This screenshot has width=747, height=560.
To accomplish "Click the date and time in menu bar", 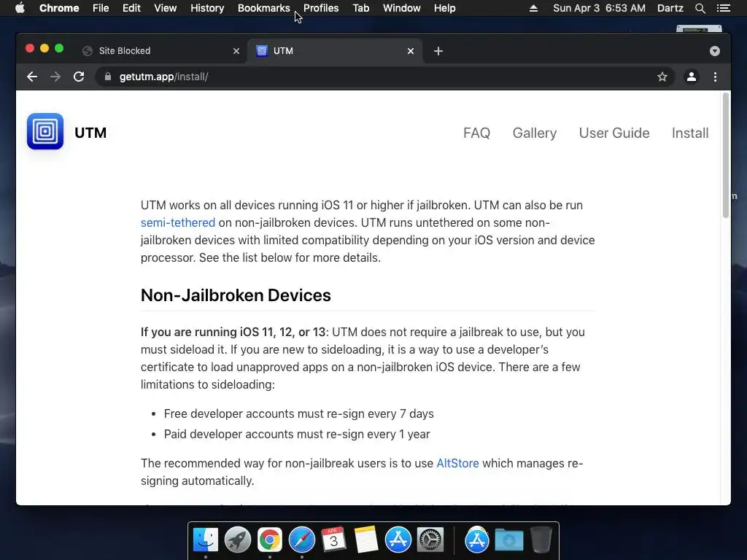I will pos(599,8).
